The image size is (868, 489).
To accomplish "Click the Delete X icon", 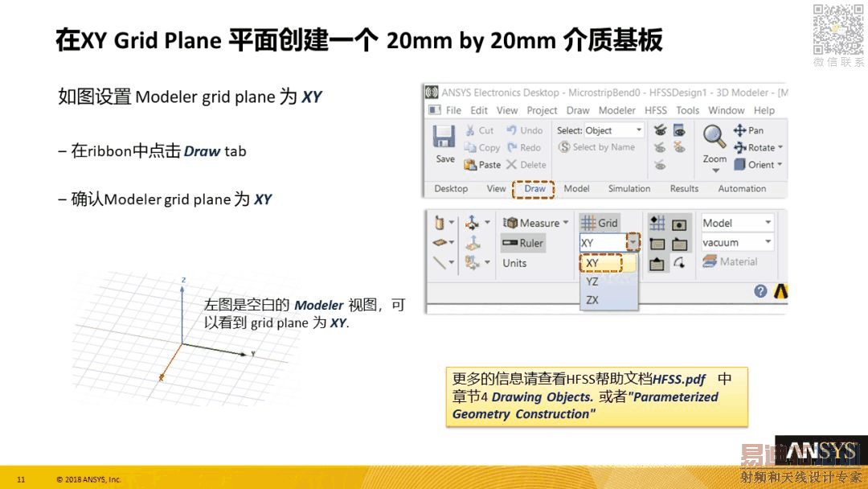I will tap(511, 165).
